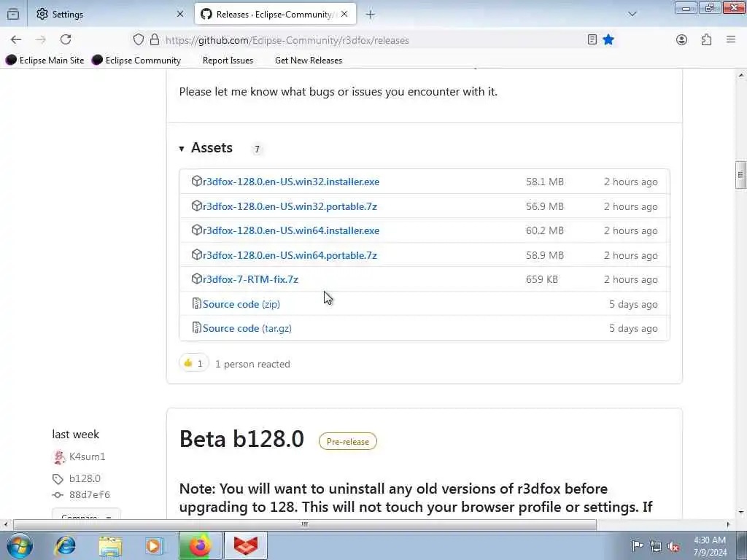This screenshot has height=560, width=747.
Task: Open the Get New Releases bookmark
Action: coord(309,61)
